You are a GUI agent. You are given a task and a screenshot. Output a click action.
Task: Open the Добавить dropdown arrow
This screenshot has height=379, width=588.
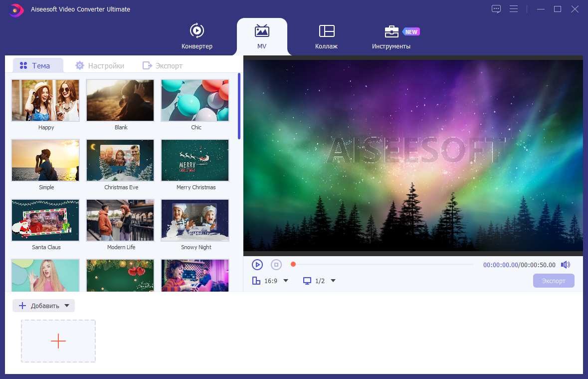[x=67, y=306]
